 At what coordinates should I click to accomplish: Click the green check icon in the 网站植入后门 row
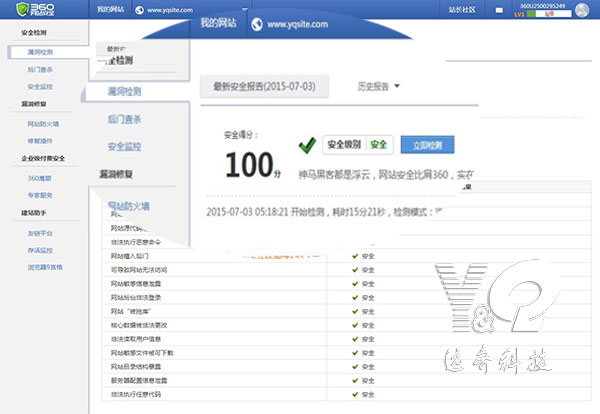[355, 256]
